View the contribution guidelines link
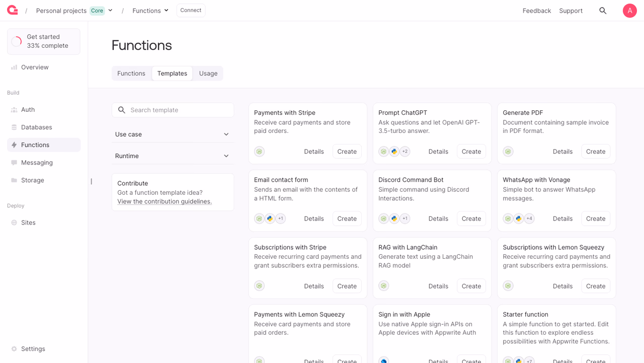 pyautogui.click(x=165, y=201)
